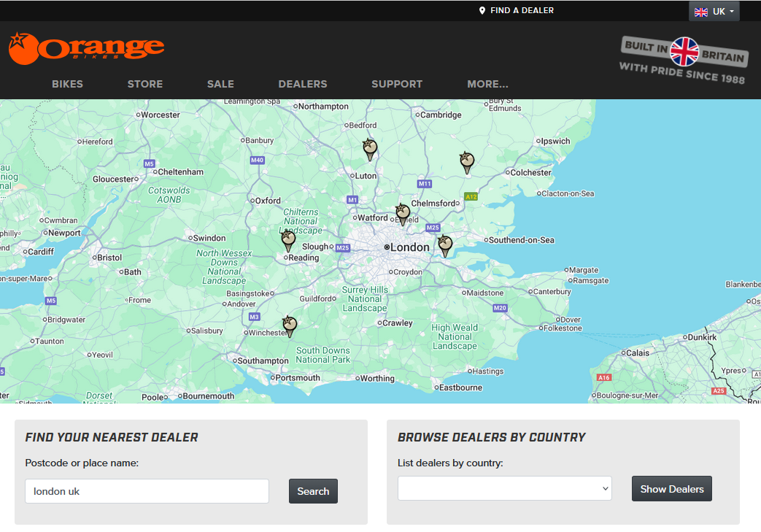Click the Search button
The image size is (761, 532).
(313, 491)
